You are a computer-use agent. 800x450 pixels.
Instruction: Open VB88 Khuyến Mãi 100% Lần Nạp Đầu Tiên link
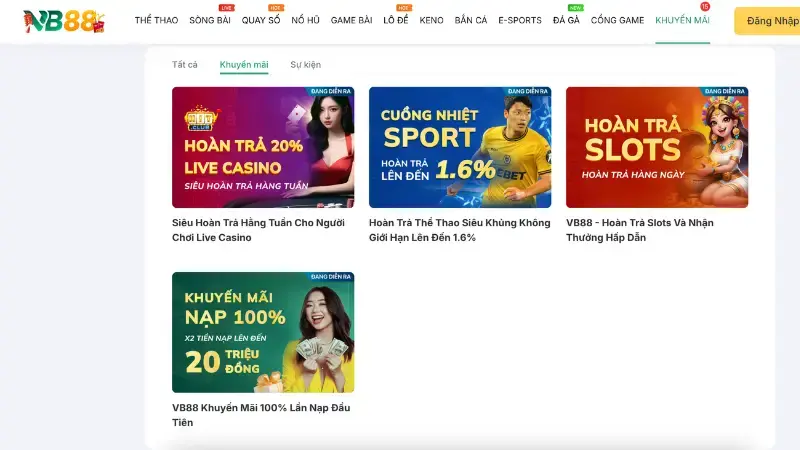[261, 415]
